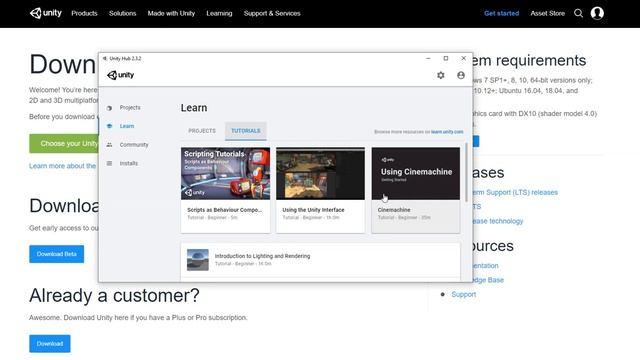
Task: Open Scripting Tutorials thumbnail
Action: 225,174
